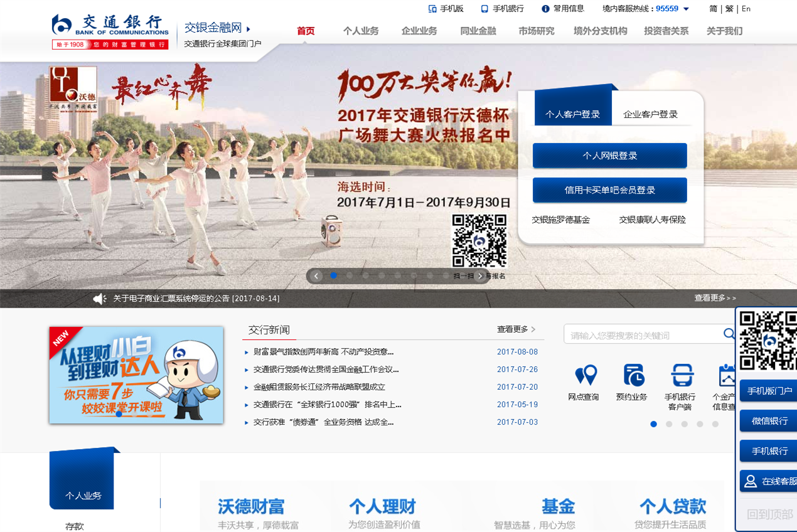Click 查看更多 beside 交行新闻
Viewport: 797px width, 532px height.
pos(516,329)
